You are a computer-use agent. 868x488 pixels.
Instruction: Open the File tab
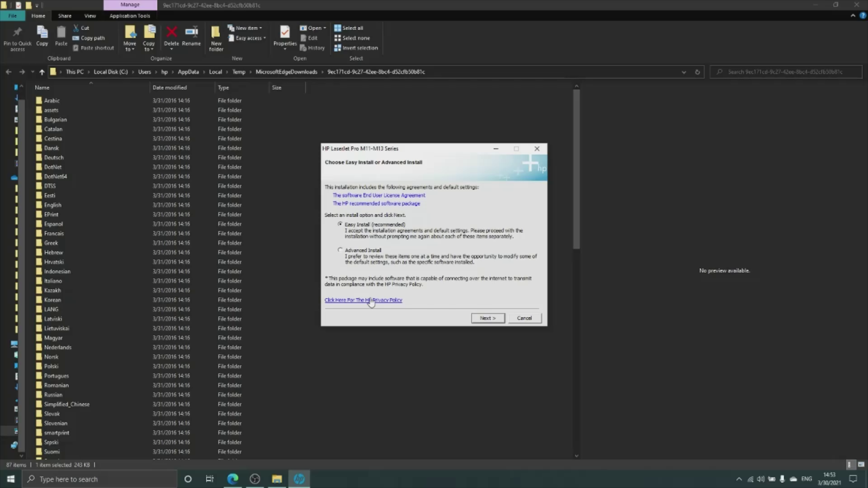pos(12,16)
